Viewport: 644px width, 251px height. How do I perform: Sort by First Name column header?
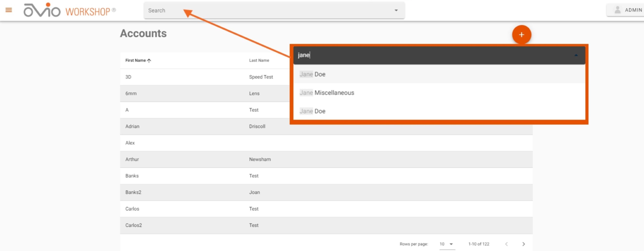pyautogui.click(x=136, y=60)
